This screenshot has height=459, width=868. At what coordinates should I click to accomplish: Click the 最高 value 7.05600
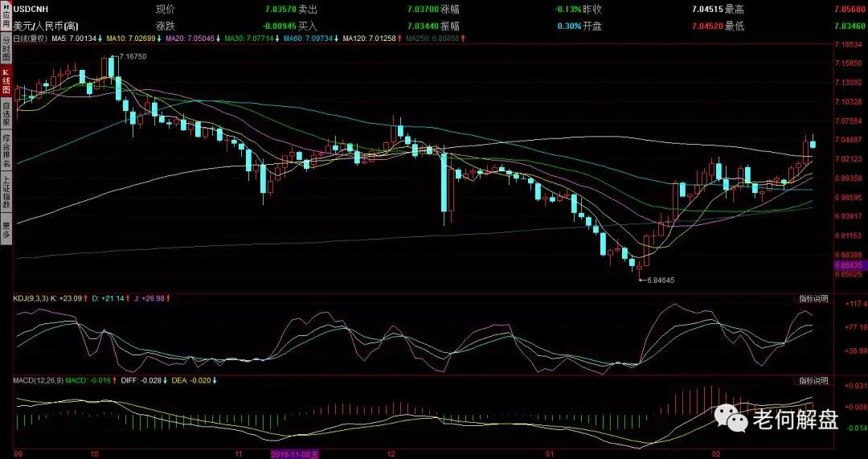pyautogui.click(x=850, y=10)
